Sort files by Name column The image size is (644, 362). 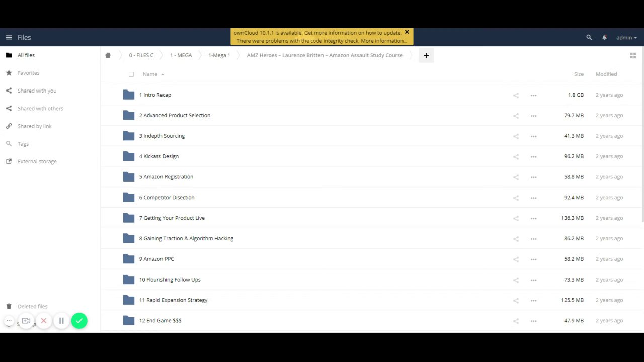coord(150,74)
